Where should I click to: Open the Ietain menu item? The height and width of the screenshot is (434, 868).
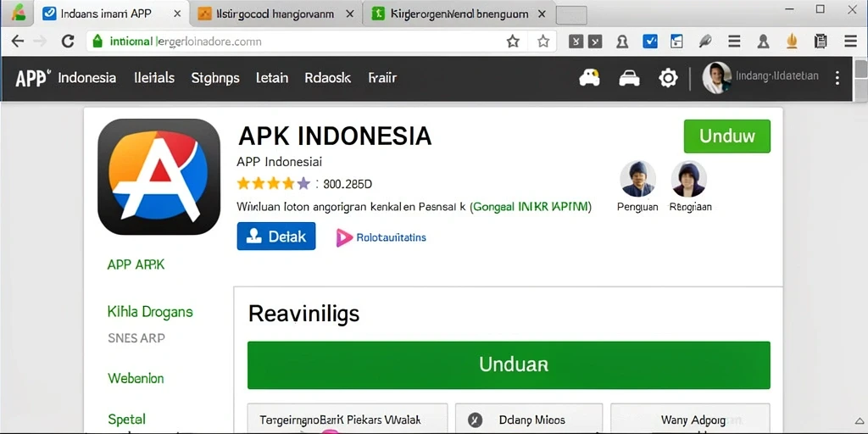272,78
